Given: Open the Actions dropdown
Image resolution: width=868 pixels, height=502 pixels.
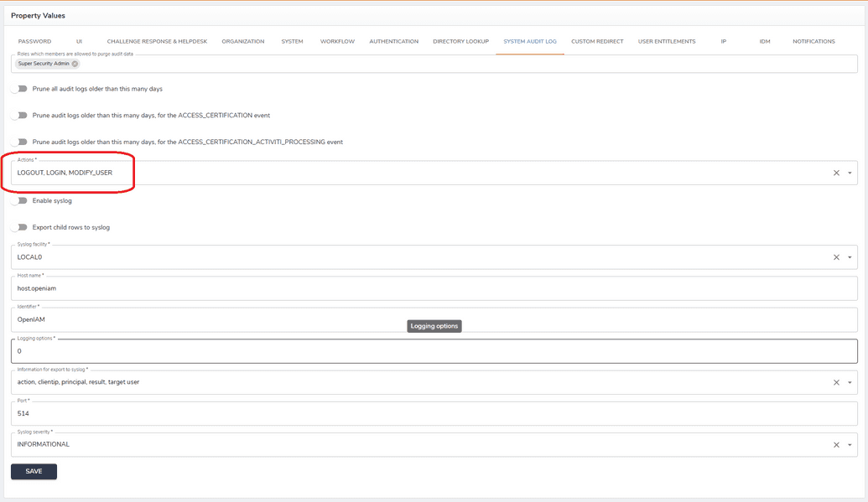Looking at the screenshot, I should [x=850, y=173].
